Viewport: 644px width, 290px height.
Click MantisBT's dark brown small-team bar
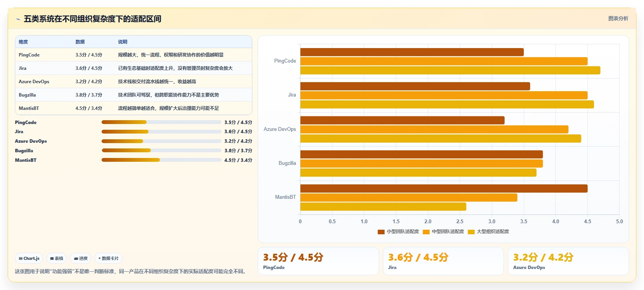tap(444, 188)
